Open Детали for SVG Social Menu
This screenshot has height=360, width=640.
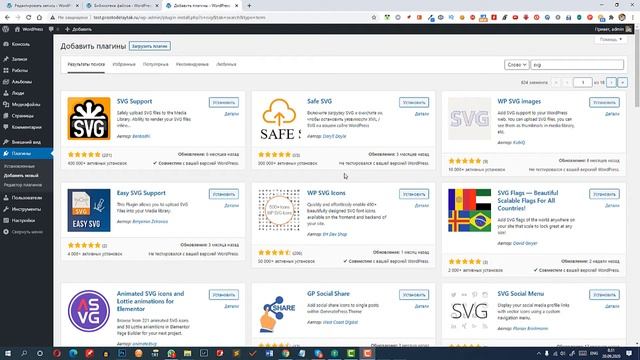click(612, 306)
